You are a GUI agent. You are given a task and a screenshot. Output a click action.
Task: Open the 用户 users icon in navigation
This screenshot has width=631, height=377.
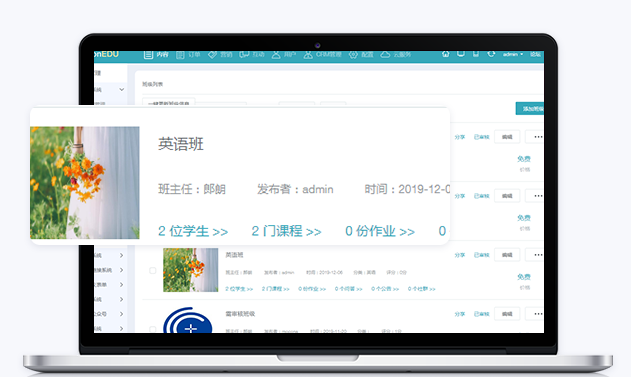pyautogui.click(x=276, y=55)
